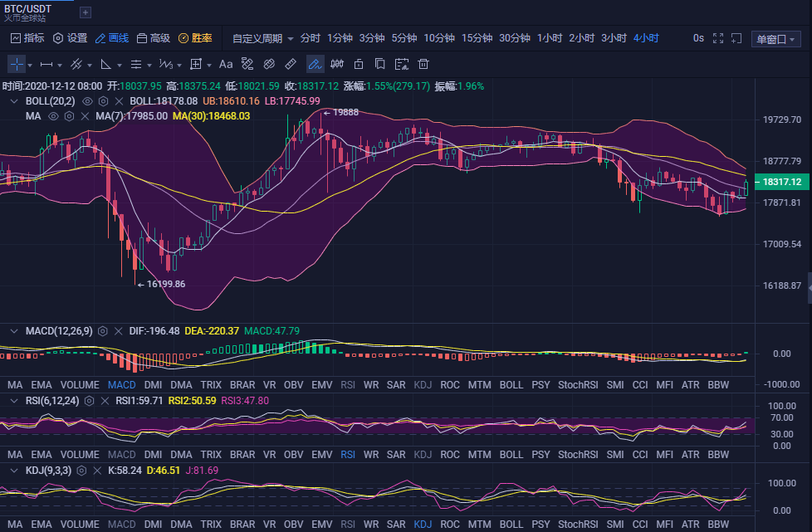The image size is (812, 532).
Task: Click the trash delete drawings icon
Action: pos(423,64)
